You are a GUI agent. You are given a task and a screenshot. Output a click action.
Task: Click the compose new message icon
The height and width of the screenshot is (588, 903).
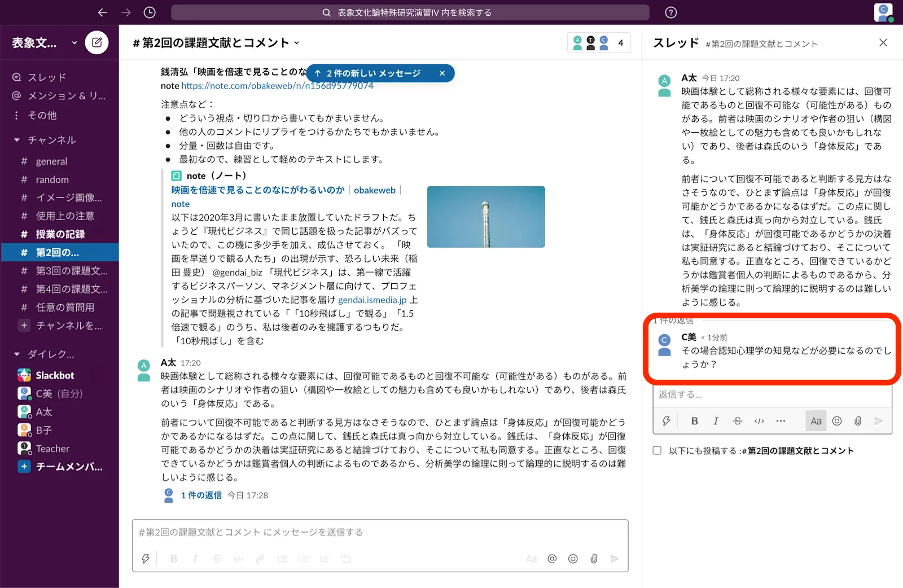point(97,42)
